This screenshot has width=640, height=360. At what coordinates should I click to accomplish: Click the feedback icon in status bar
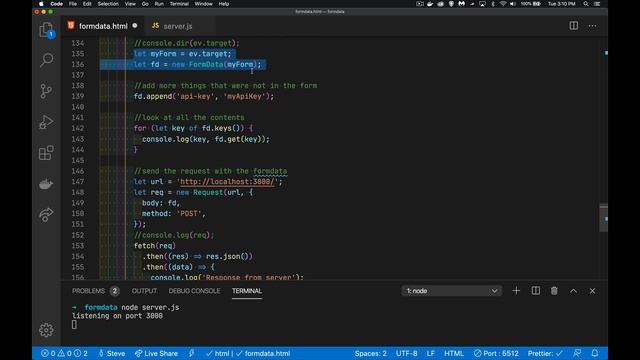(577, 353)
